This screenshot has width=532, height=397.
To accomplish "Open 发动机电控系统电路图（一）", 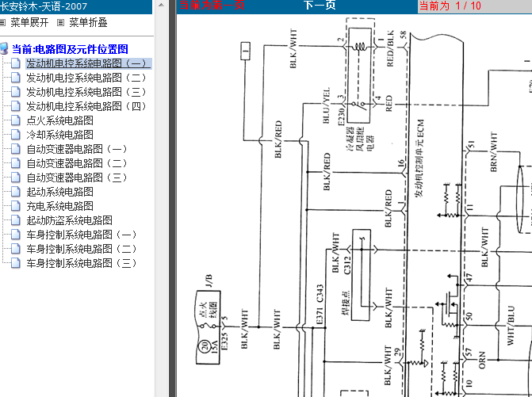I will 88,63.
